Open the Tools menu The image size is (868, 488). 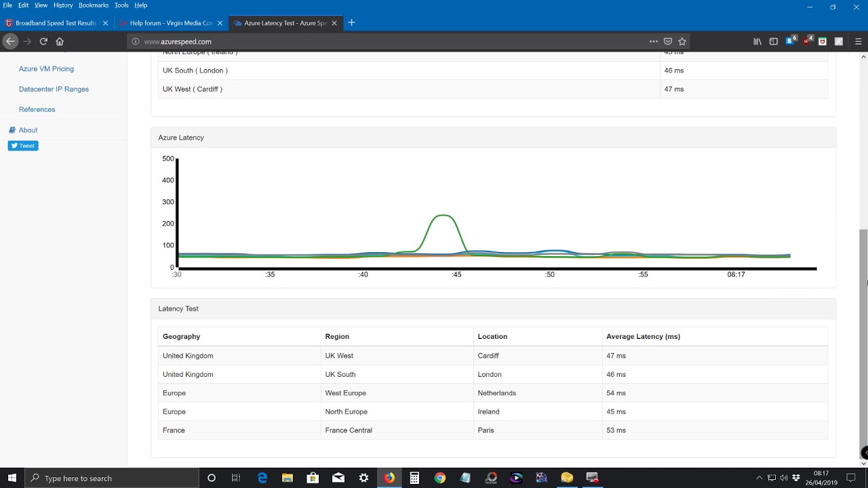[121, 5]
